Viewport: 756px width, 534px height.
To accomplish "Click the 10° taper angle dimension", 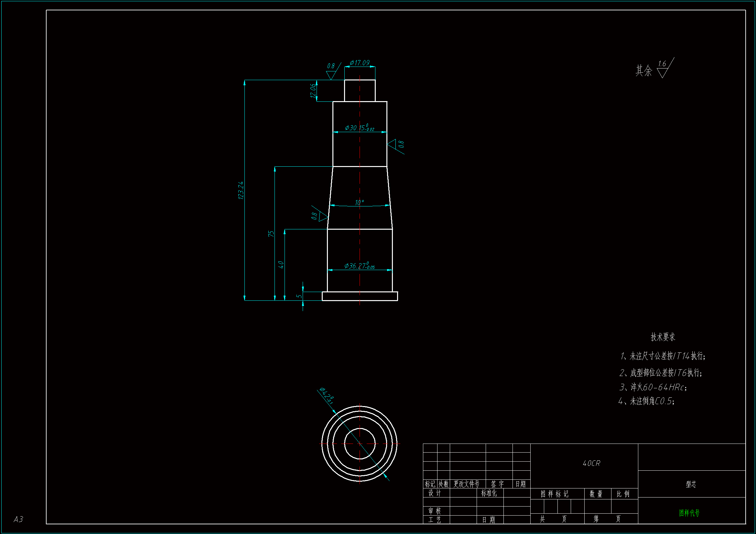I will point(359,203).
